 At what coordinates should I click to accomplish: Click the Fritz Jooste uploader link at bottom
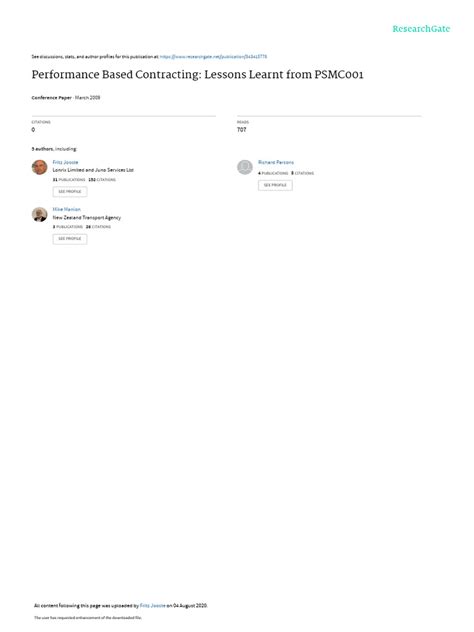[152, 605]
